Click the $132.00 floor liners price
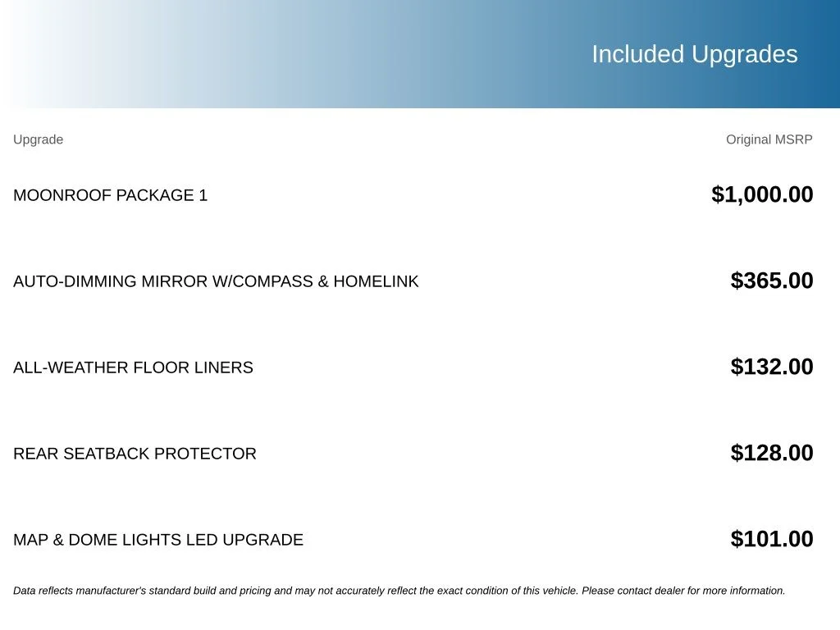Viewport: 840px width, 630px height. click(771, 367)
